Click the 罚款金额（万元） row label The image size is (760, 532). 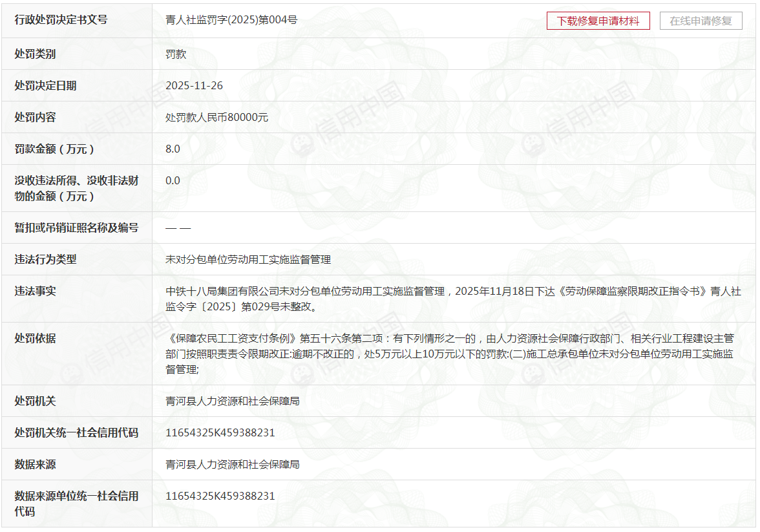pyautogui.click(x=58, y=149)
